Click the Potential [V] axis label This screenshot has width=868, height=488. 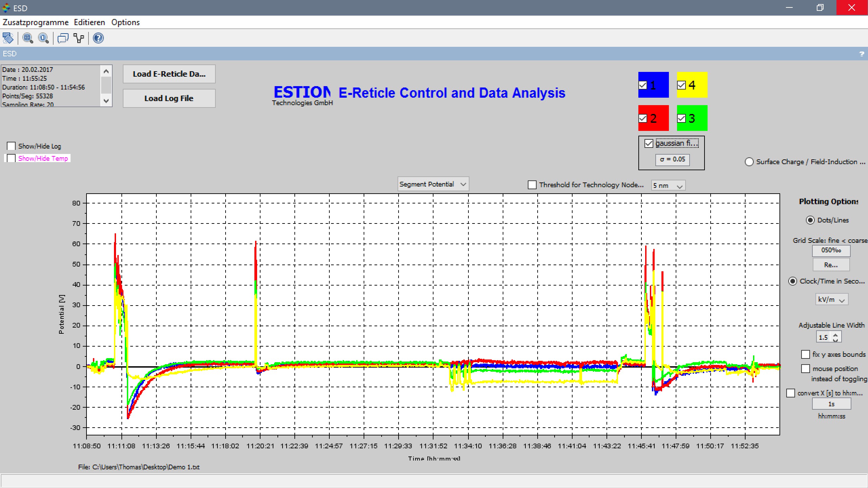(x=61, y=314)
